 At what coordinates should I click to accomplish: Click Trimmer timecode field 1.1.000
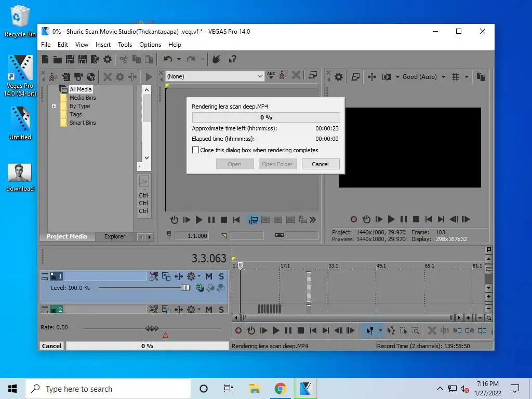pos(191,236)
